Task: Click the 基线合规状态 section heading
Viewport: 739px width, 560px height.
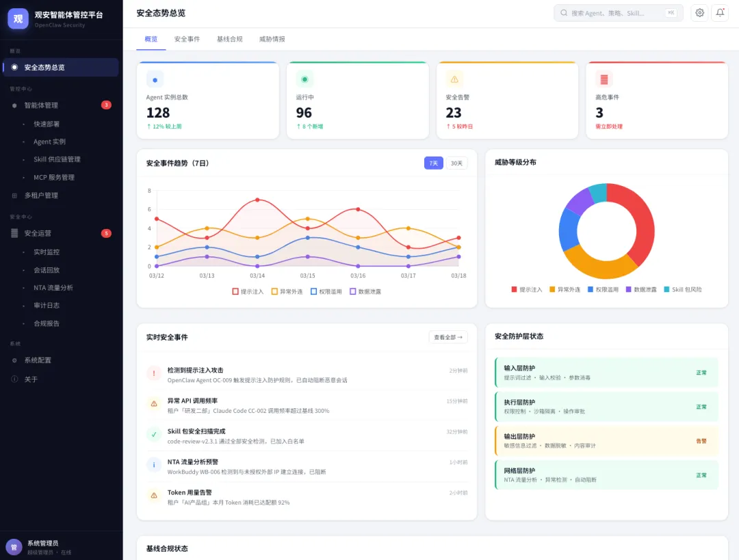Action: click(167, 548)
